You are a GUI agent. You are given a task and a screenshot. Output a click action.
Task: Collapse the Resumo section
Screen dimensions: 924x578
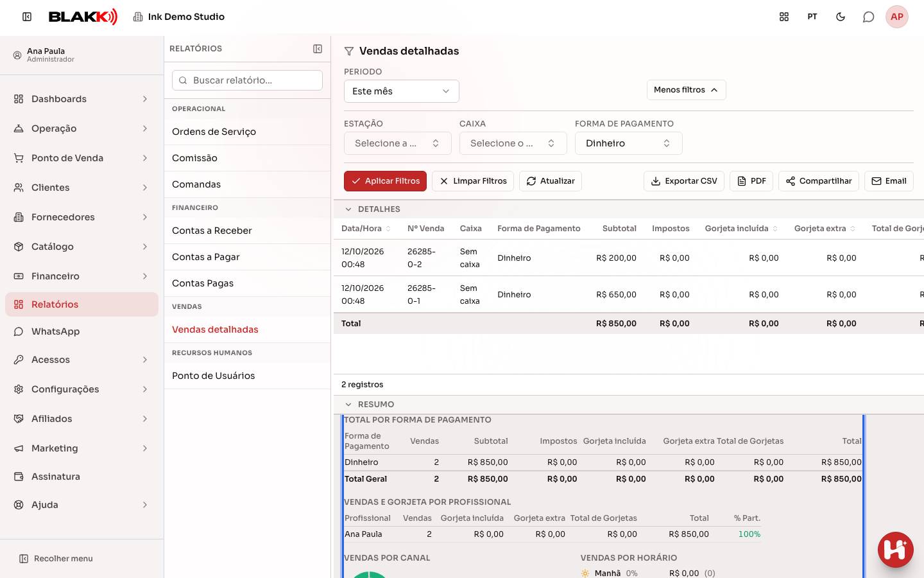coord(348,405)
